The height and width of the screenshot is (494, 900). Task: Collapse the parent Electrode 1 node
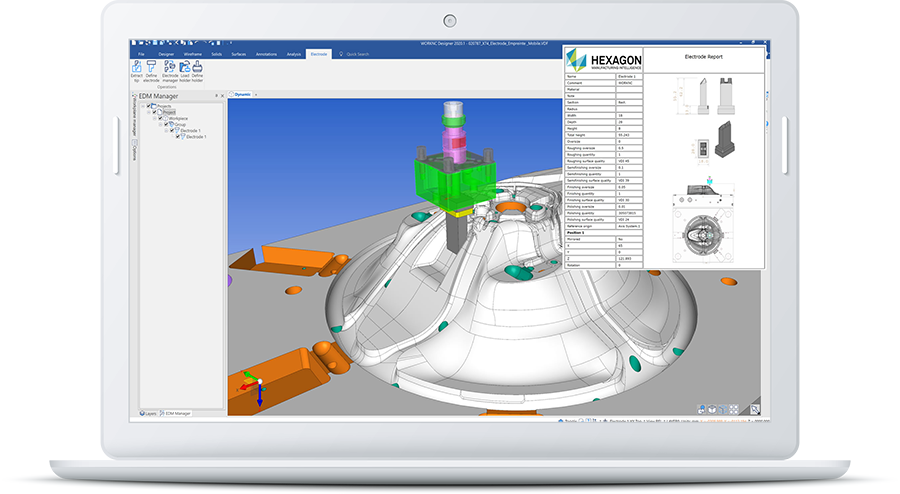(166, 130)
